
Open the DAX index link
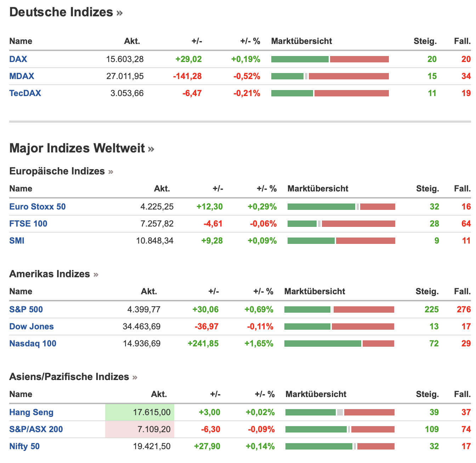pyautogui.click(x=18, y=59)
